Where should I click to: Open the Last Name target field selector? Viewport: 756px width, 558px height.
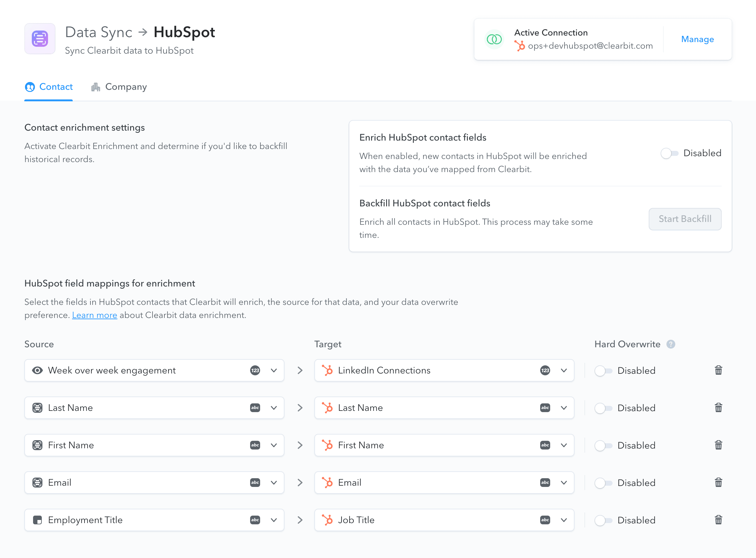pyautogui.click(x=563, y=408)
